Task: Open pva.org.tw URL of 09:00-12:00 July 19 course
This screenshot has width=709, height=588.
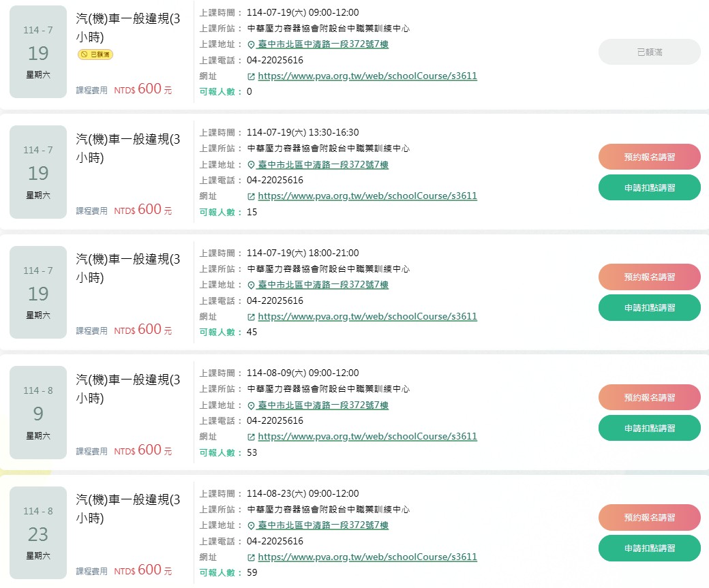Action: [367, 76]
